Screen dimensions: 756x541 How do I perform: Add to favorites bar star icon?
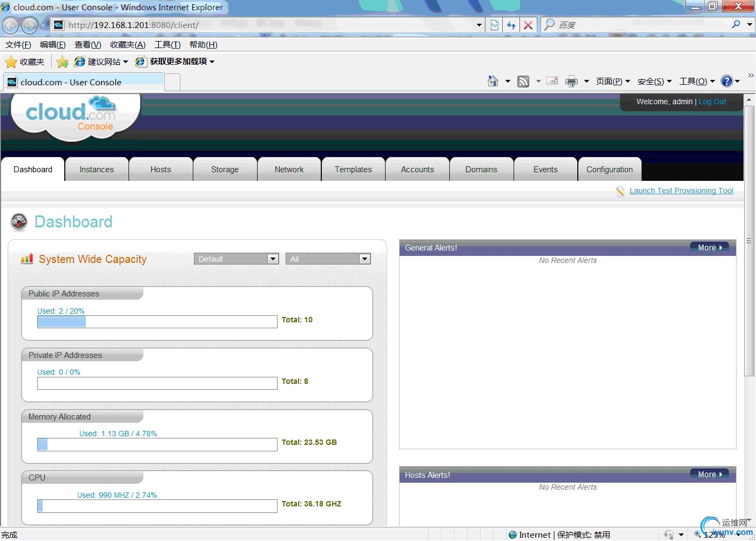(63, 62)
